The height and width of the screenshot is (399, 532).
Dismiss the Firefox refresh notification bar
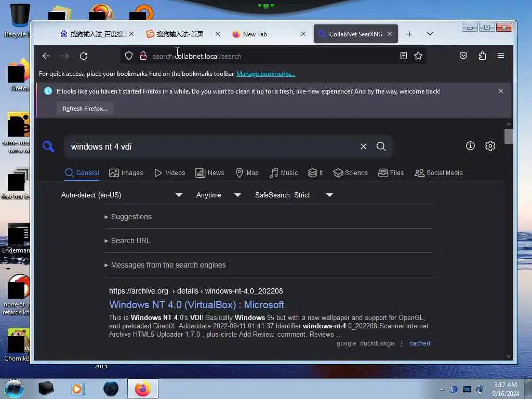pos(501,91)
